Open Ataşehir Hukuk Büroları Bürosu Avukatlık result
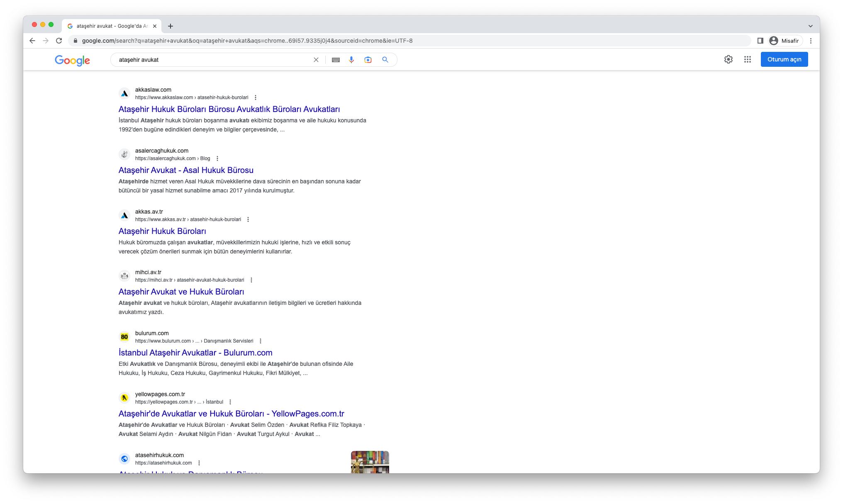 coord(229,109)
